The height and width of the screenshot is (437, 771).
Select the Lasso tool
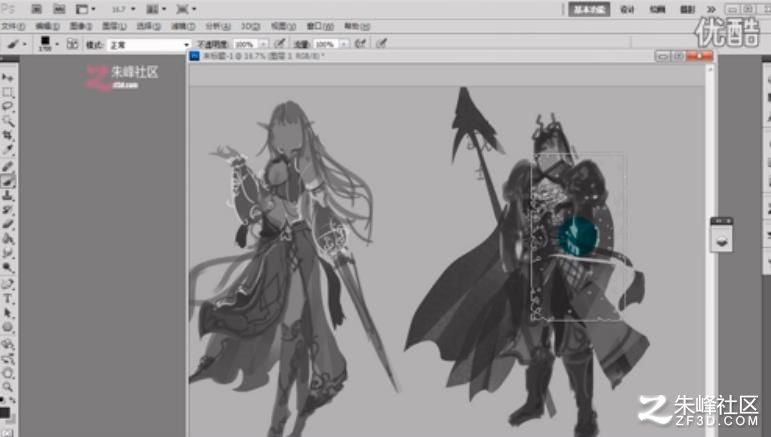(7, 107)
